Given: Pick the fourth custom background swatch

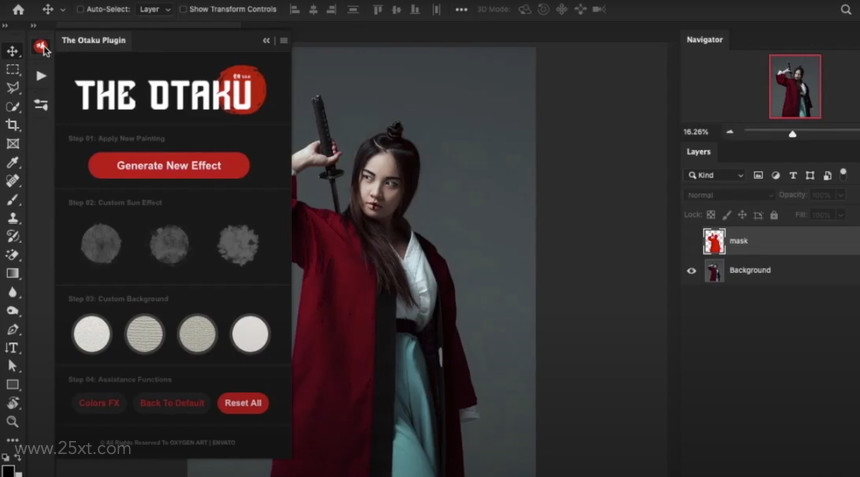Looking at the screenshot, I should (250, 333).
